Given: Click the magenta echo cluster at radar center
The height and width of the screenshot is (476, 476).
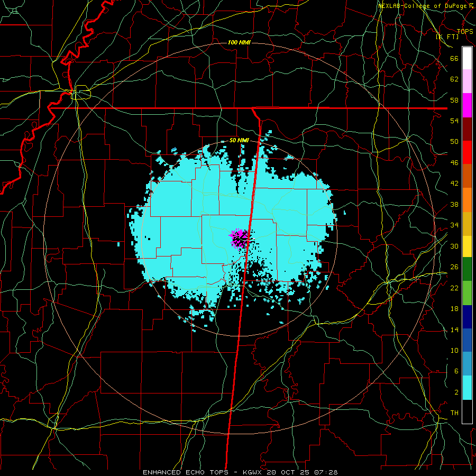Looking at the screenshot, I should tap(239, 239).
